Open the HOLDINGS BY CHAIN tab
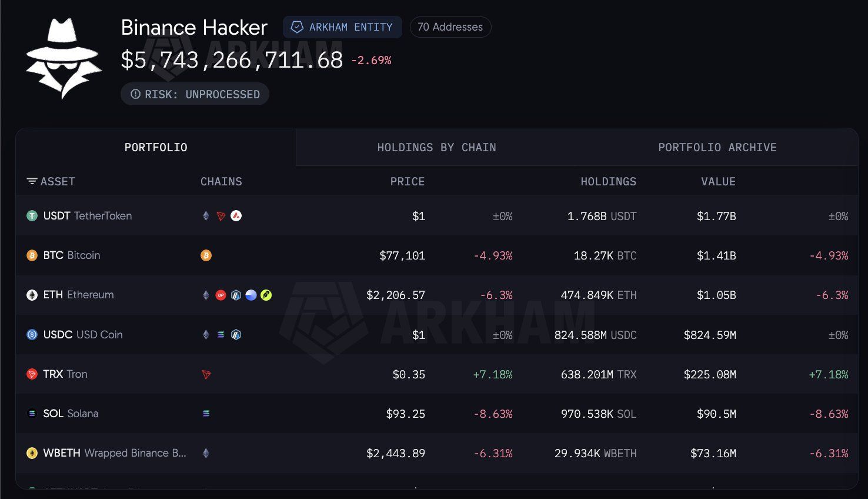The width and height of the screenshot is (868, 499). (x=436, y=147)
